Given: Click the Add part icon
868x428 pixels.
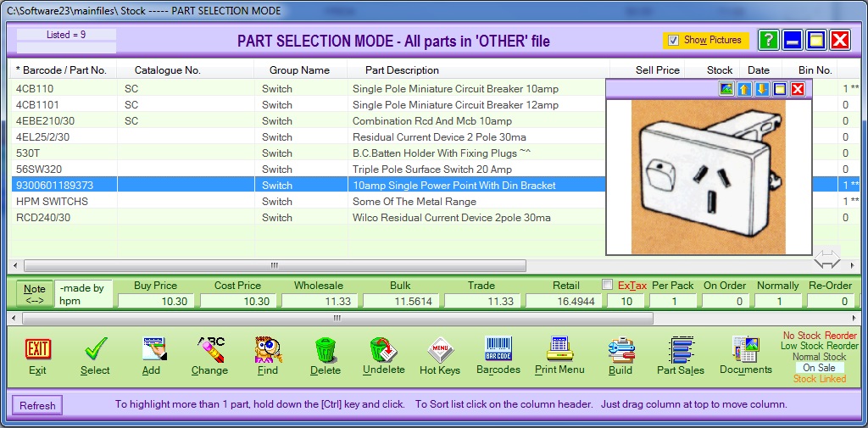Looking at the screenshot, I should (x=154, y=349).
